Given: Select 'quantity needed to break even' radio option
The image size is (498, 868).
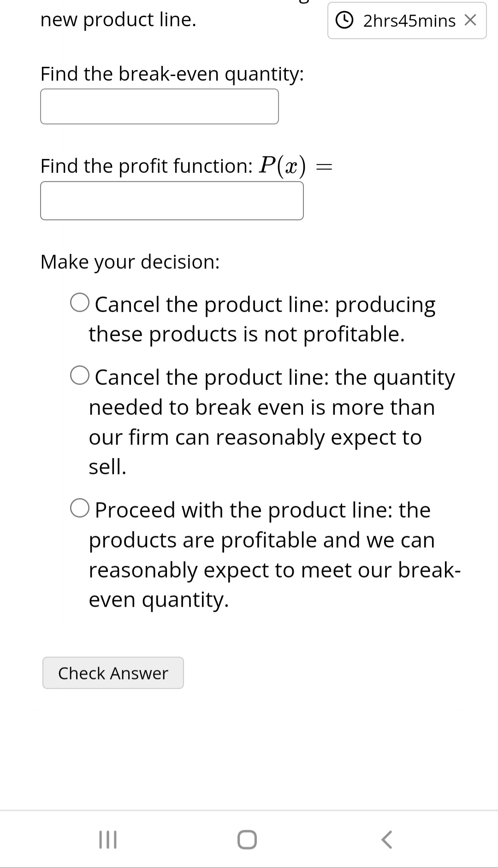Looking at the screenshot, I should click(x=80, y=376).
